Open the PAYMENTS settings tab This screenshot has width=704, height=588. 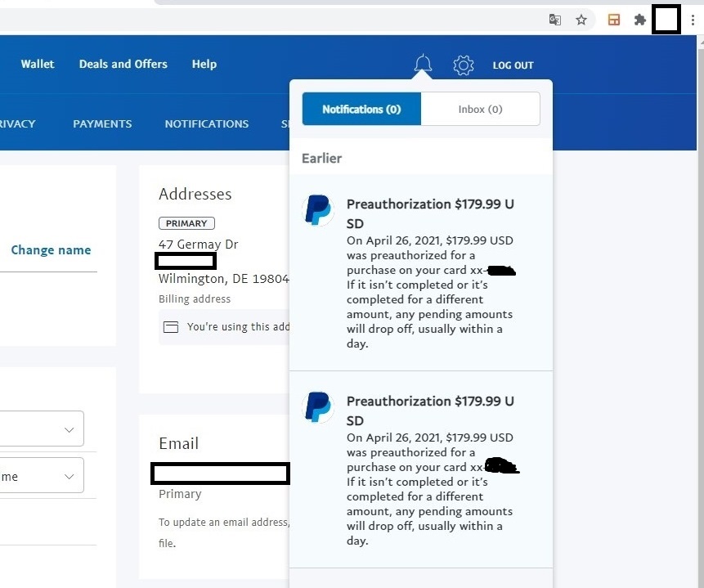[102, 123]
